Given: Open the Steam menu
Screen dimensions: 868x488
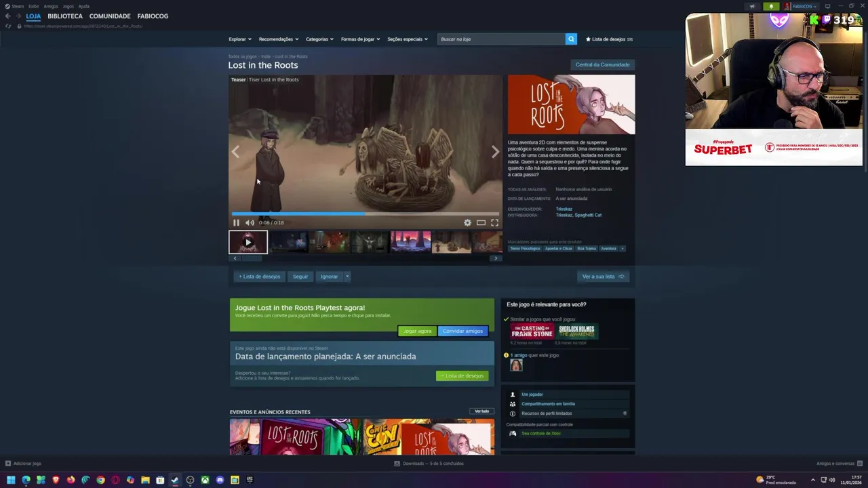Looking at the screenshot, I should [14, 6].
